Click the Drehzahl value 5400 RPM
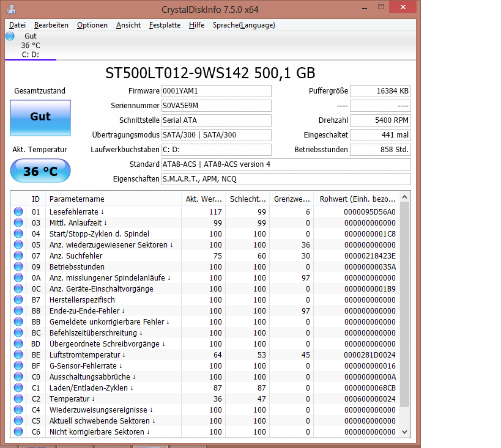Image resolution: width=501 pixels, height=448 pixels. tap(380, 120)
